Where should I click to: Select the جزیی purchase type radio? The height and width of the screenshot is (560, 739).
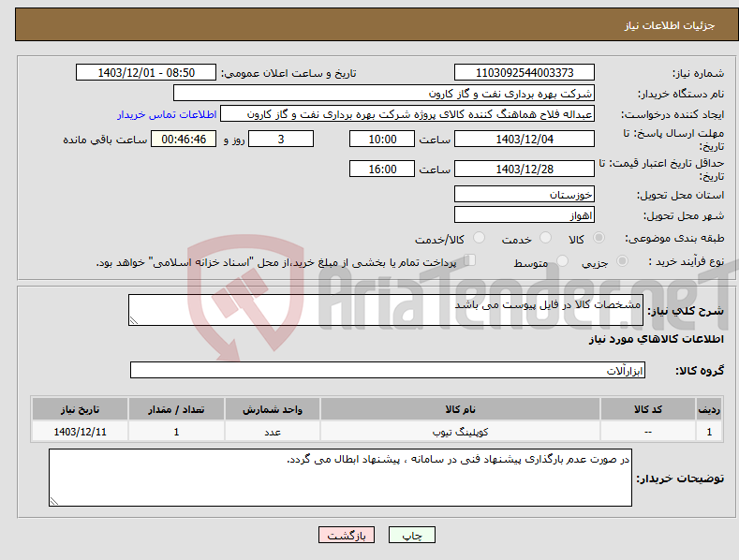622,260
